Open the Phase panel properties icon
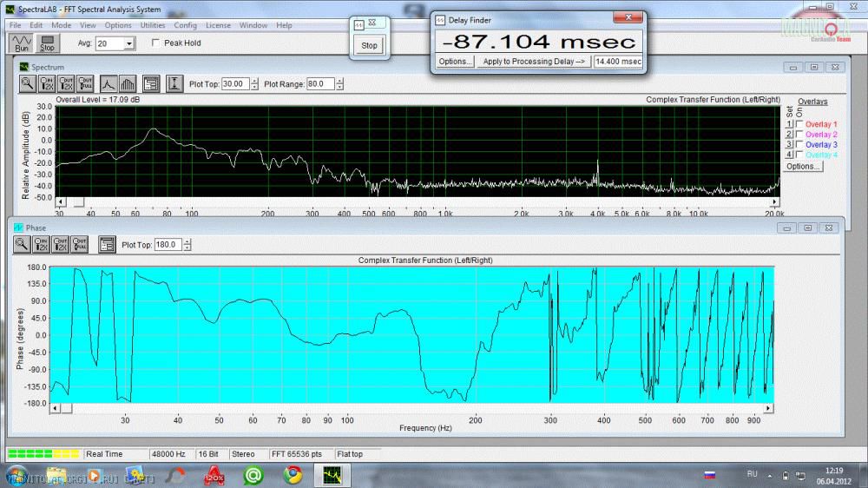The image size is (868, 488). (107, 245)
